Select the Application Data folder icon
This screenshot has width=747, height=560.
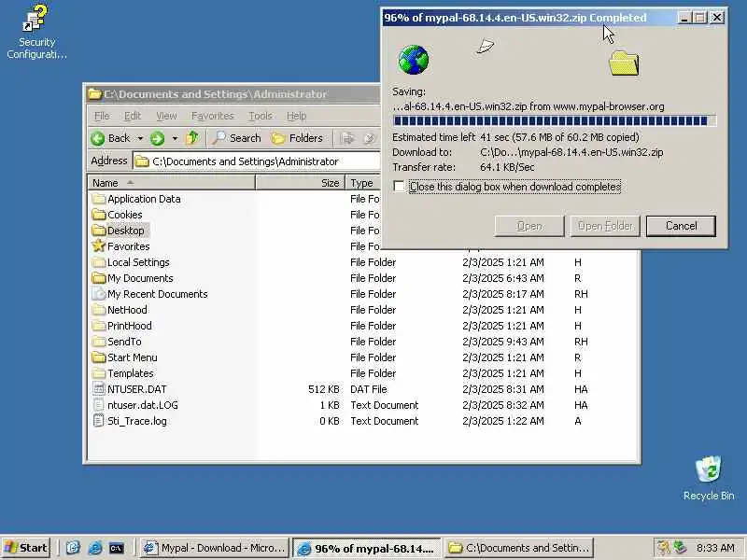pyautogui.click(x=99, y=199)
